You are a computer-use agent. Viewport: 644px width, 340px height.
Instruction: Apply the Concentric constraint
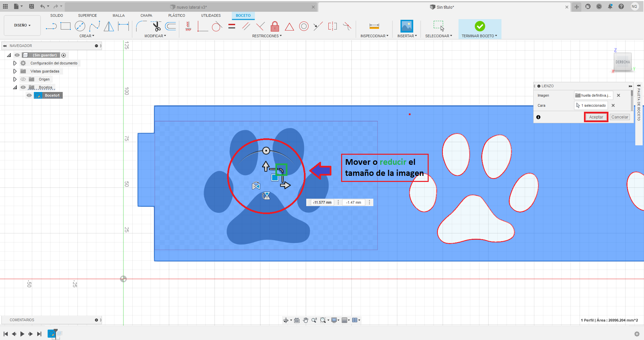click(304, 26)
